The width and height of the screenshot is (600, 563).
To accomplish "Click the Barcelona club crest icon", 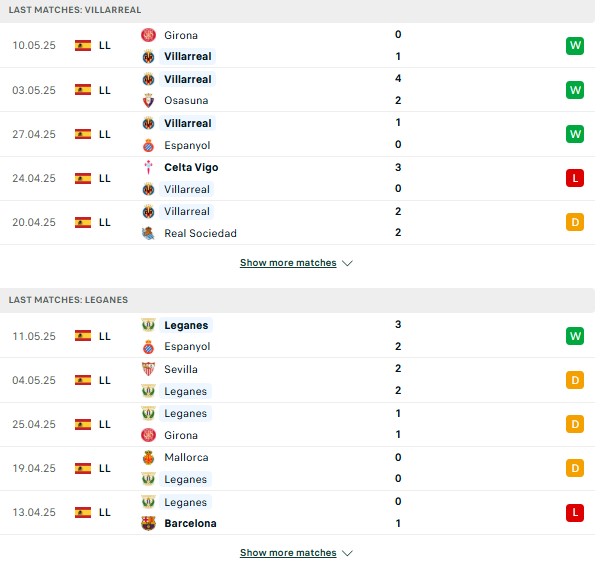I will (x=148, y=523).
